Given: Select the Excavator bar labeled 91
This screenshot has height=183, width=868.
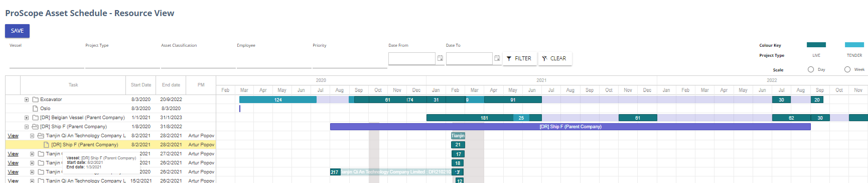Looking at the screenshot, I should tap(513, 100).
